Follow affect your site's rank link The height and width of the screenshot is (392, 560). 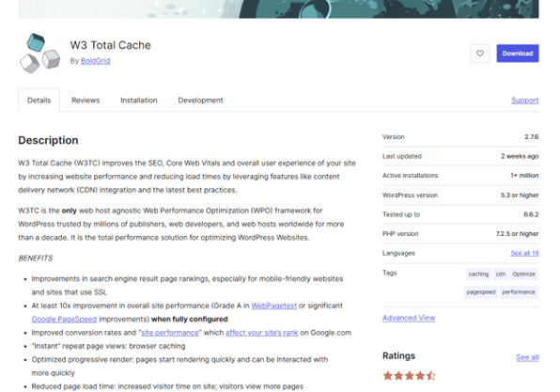(261, 333)
